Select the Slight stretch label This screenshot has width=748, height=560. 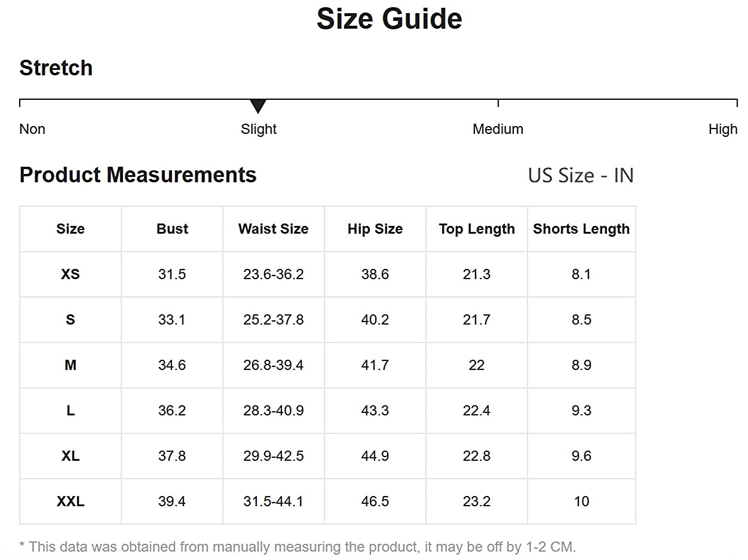click(259, 129)
